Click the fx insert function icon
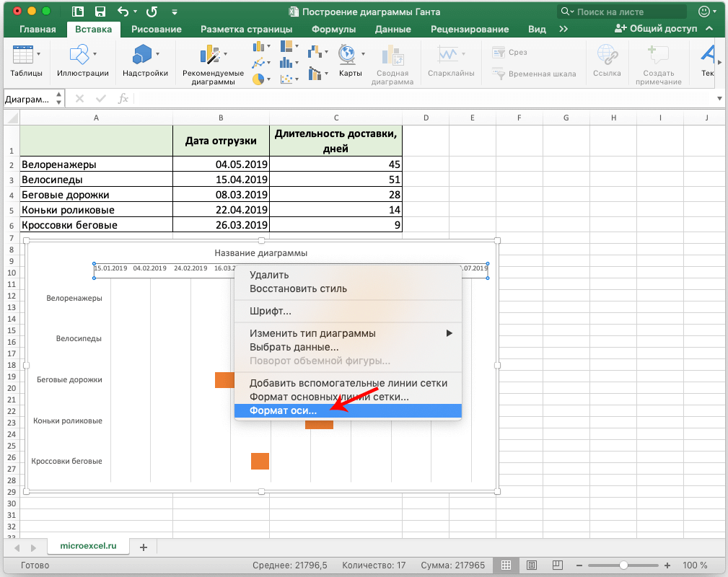The width and height of the screenshot is (728, 577). click(123, 98)
